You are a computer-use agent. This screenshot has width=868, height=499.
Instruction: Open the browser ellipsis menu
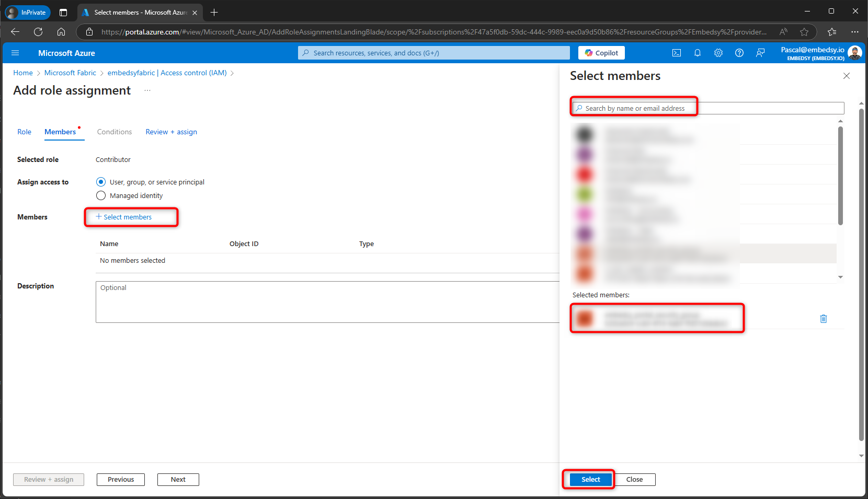click(856, 31)
